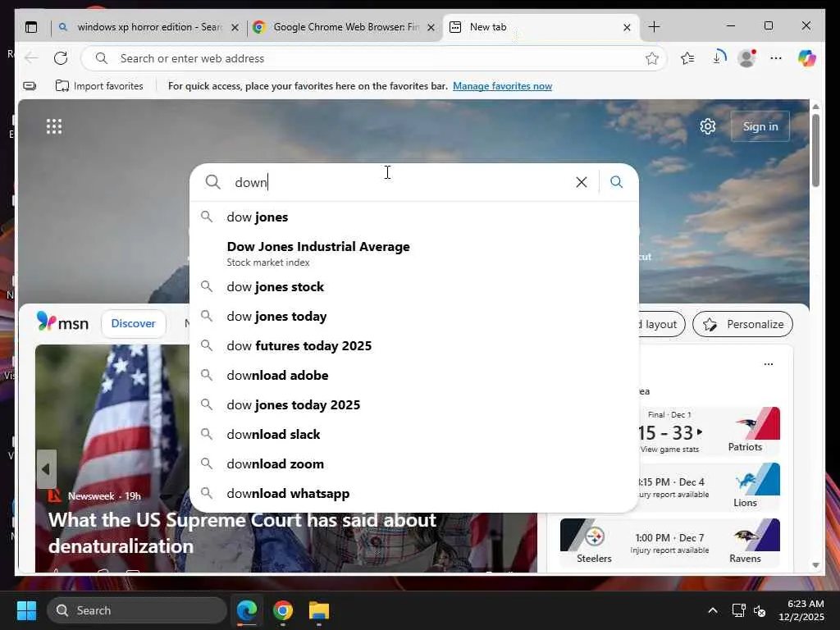Open a new tab with plus button
The height and width of the screenshot is (630, 840).
[x=654, y=27]
